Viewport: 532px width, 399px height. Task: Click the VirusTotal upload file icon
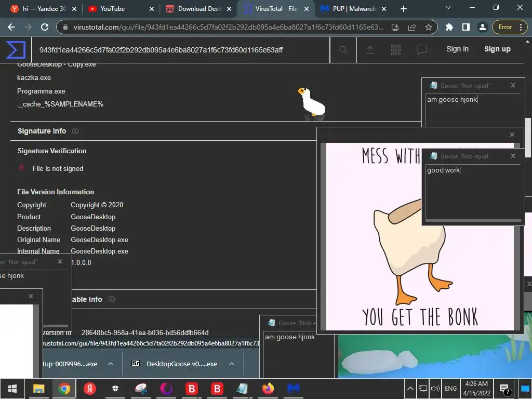coord(370,50)
